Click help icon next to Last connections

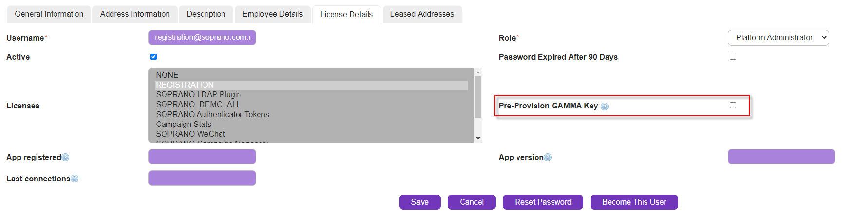click(74, 179)
